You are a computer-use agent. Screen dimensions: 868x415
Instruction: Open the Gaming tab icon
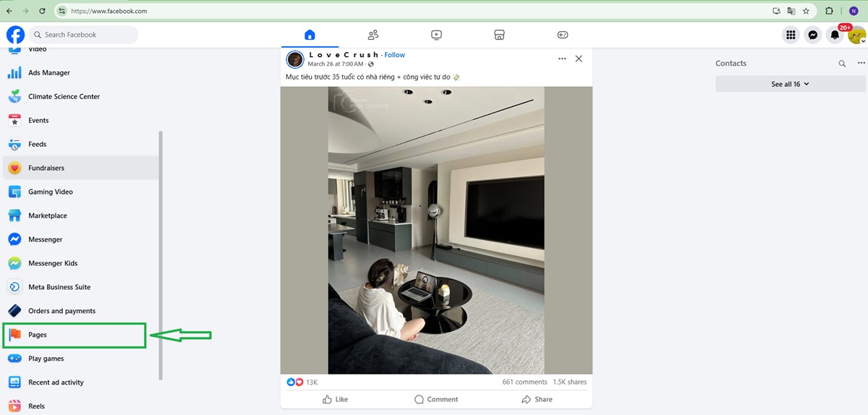click(x=563, y=35)
